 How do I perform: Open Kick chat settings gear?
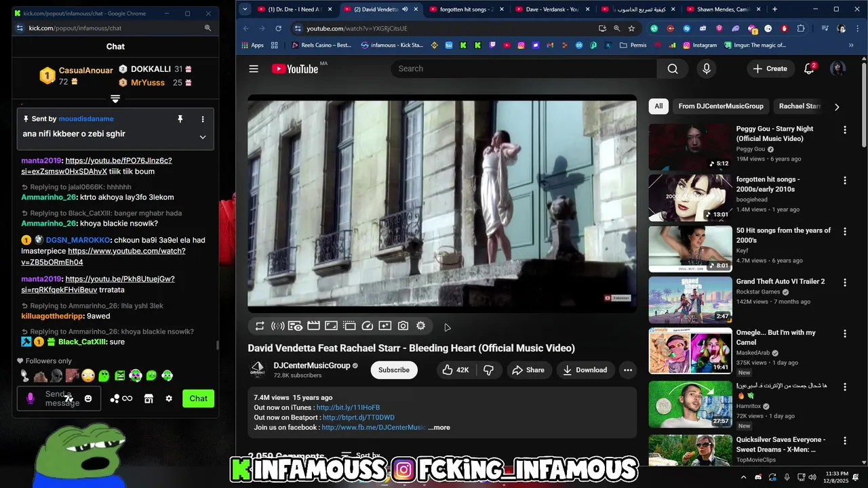point(169,399)
